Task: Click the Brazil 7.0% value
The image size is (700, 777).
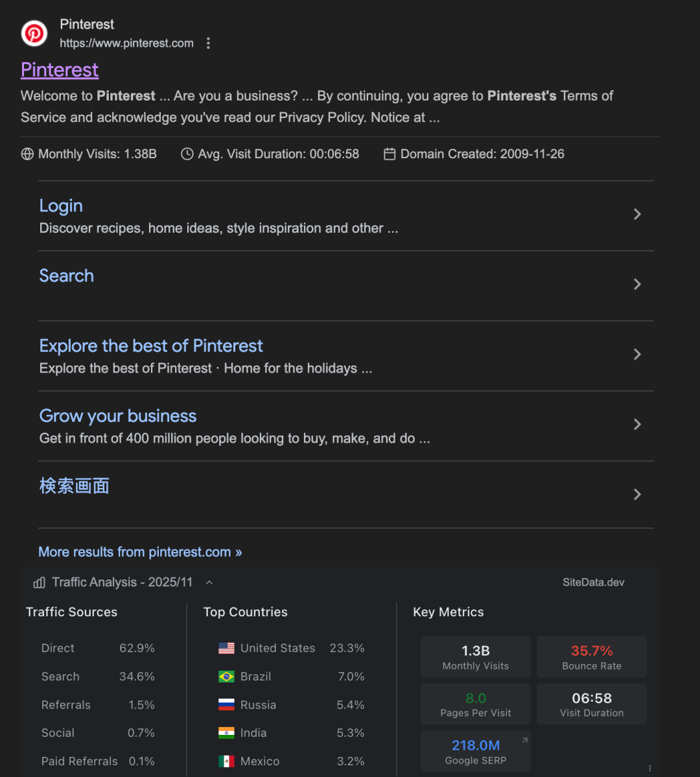Action: [x=351, y=677]
